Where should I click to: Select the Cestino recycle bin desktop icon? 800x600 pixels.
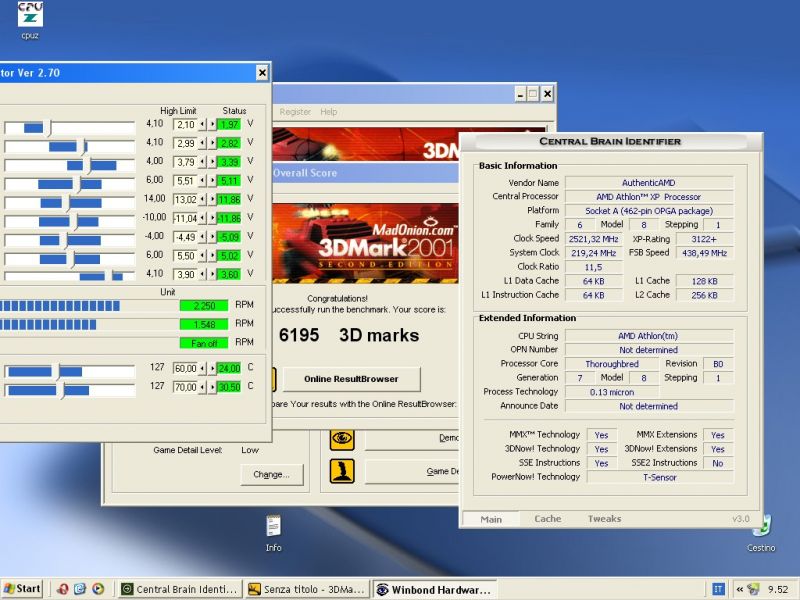tap(762, 527)
